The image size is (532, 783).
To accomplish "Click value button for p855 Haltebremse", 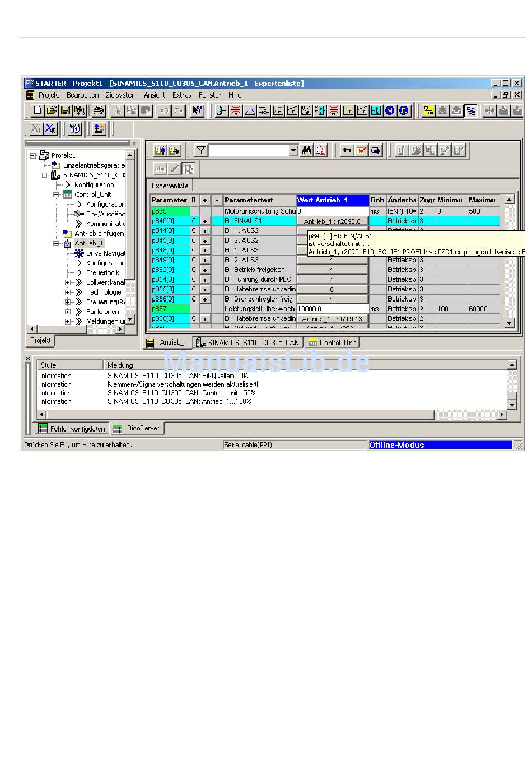I will [x=332, y=290].
